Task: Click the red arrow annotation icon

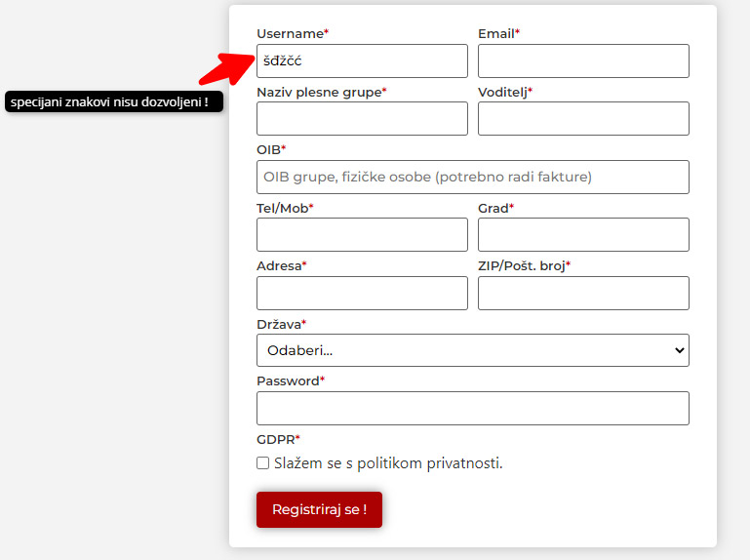Action: coord(226,67)
